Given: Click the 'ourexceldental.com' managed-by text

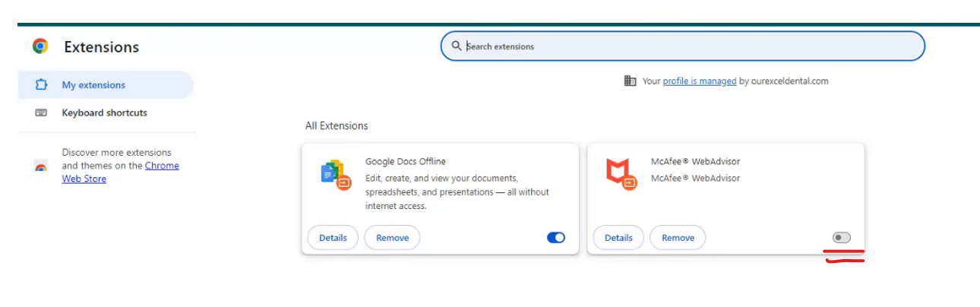Looking at the screenshot, I should point(790,81).
